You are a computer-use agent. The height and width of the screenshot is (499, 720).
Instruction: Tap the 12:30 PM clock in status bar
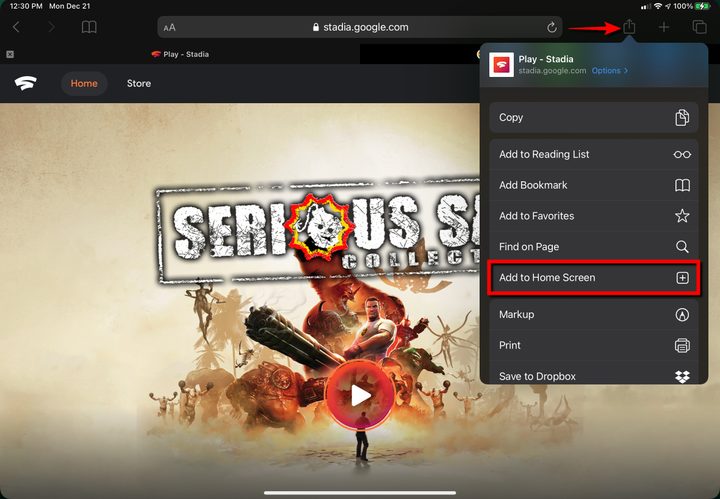coord(26,6)
